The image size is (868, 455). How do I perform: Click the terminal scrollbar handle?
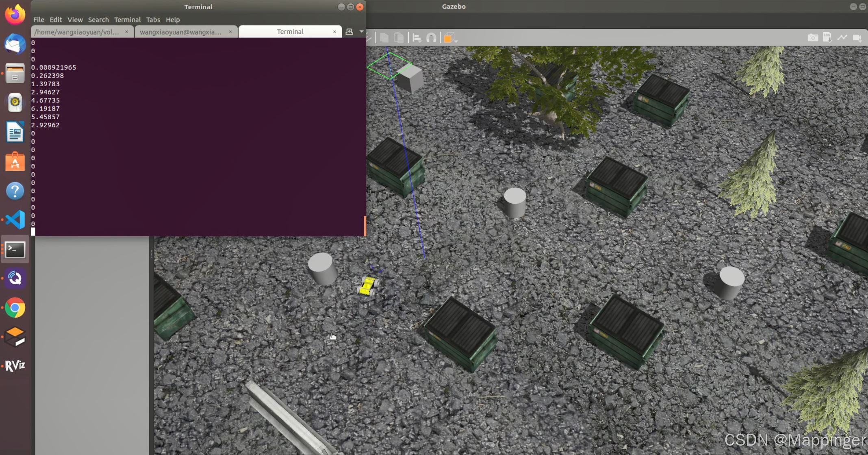tap(365, 225)
